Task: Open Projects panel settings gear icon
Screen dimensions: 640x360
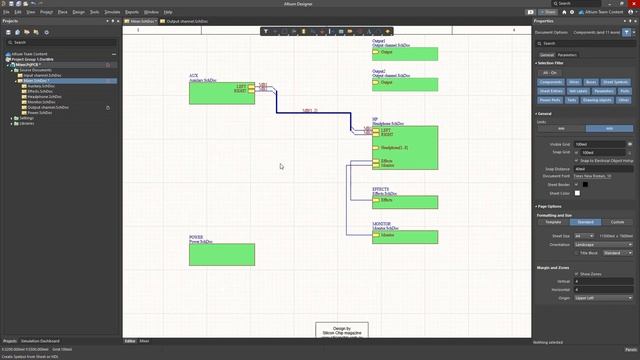Action: coord(47,32)
